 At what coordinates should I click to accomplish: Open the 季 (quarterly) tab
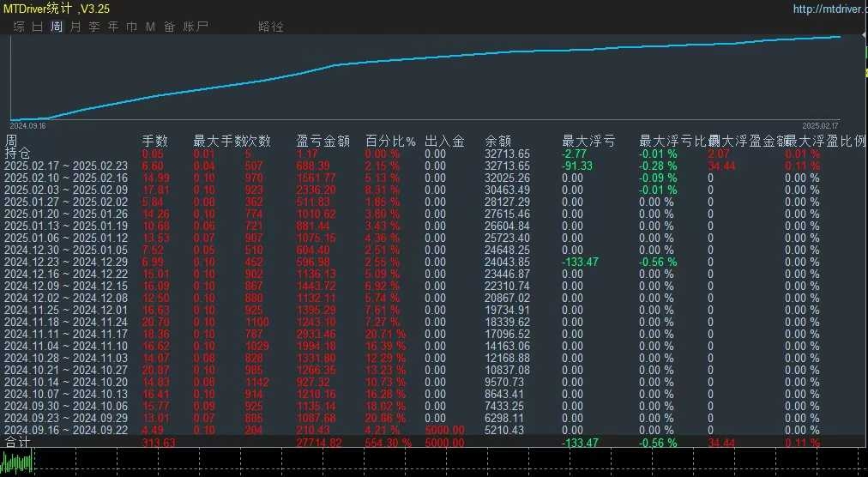point(94,27)
